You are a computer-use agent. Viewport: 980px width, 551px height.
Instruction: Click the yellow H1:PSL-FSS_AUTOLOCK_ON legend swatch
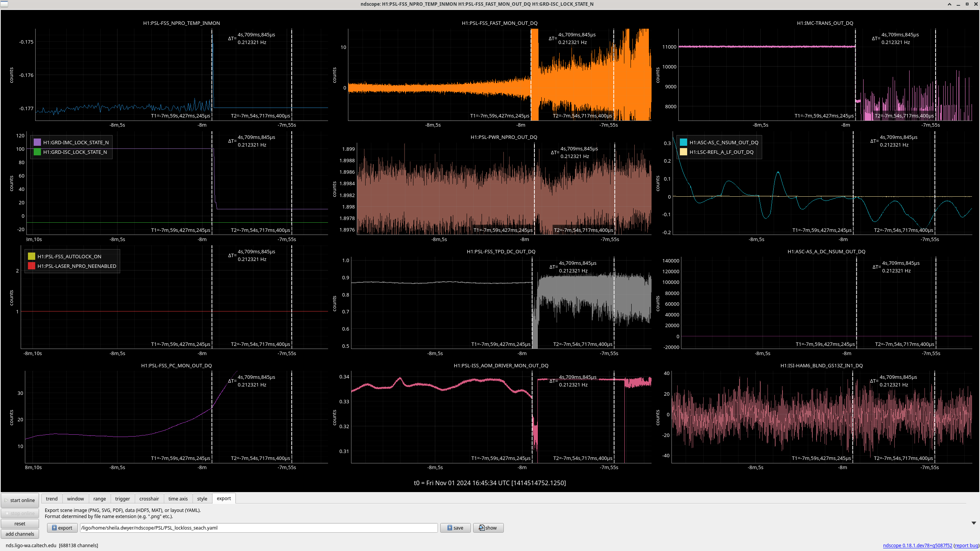coord(31,256)
